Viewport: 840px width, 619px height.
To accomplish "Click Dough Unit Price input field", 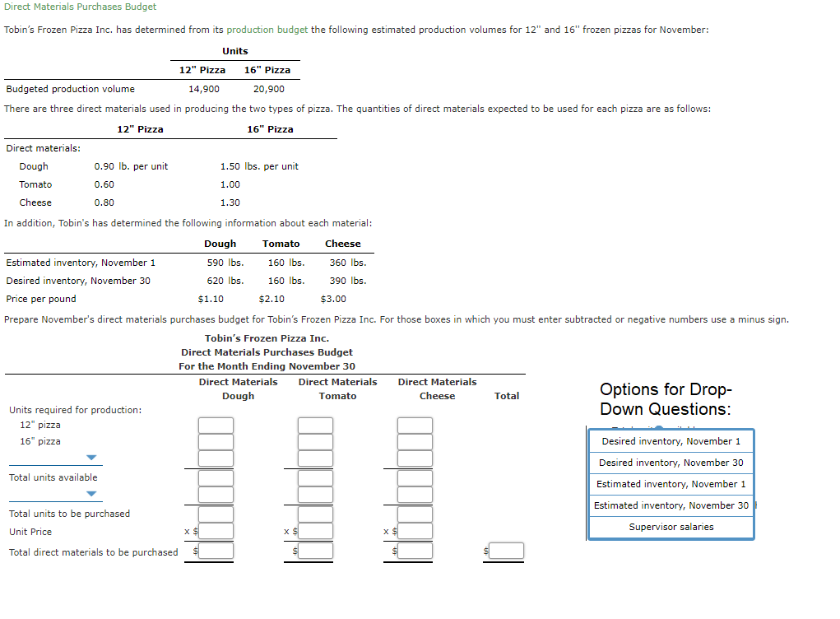I will pos(216,531).
